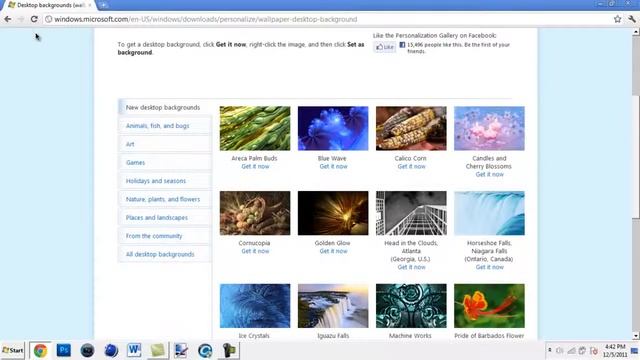Viewport: 640px width, 360px height.
Task: Click Get it now under Horseshoe Falls
Action: [x=489, y=267]
